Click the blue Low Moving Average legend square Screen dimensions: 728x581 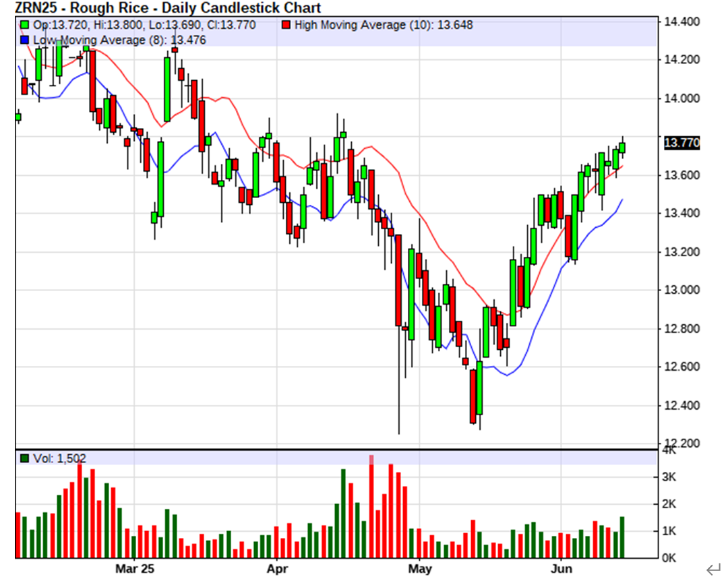coord(24,40)
